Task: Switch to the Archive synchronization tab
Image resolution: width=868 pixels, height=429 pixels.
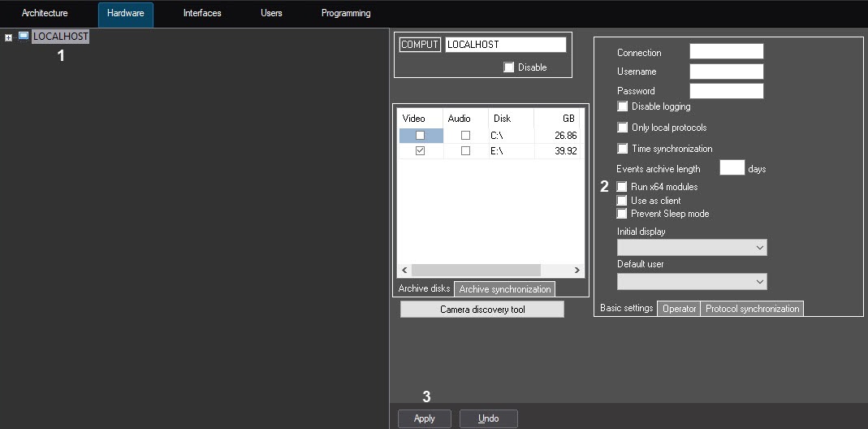Action: [504, 289]
